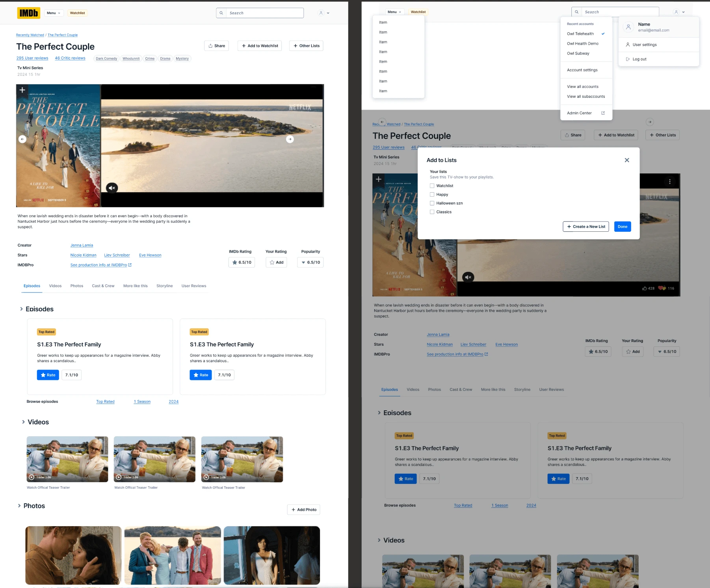
Task: Switch to the Cast & Crew tab
Action: point(103,286)
